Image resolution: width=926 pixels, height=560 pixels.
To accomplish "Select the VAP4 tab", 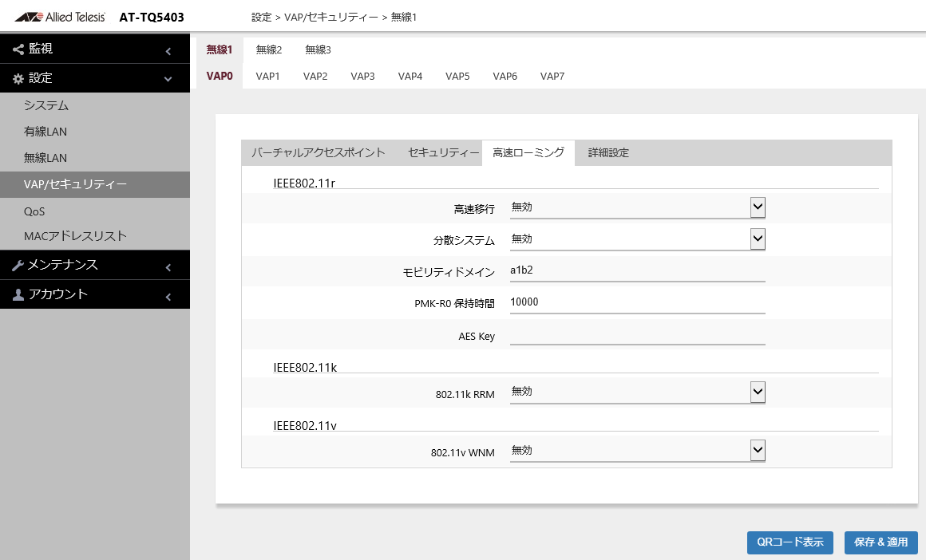I will (x=410, y=76).
